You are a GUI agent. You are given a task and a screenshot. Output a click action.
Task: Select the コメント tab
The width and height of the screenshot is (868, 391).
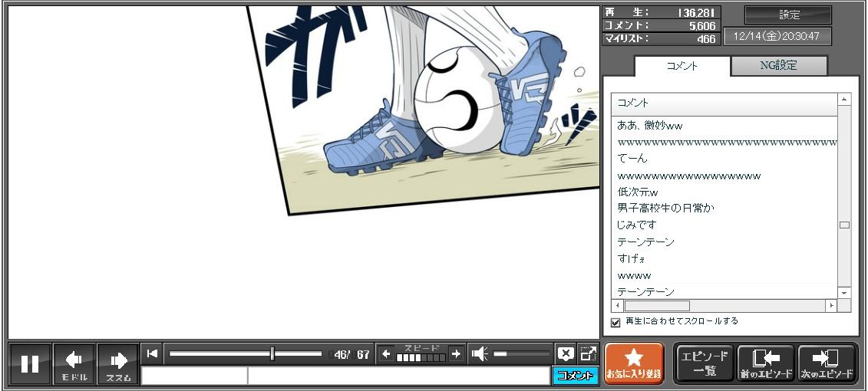click(682, 66)
